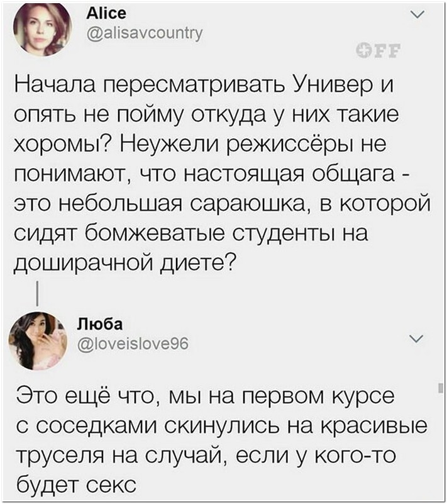Click the thread connector line between tweets
Screen dimensions: 447x504
38,293
